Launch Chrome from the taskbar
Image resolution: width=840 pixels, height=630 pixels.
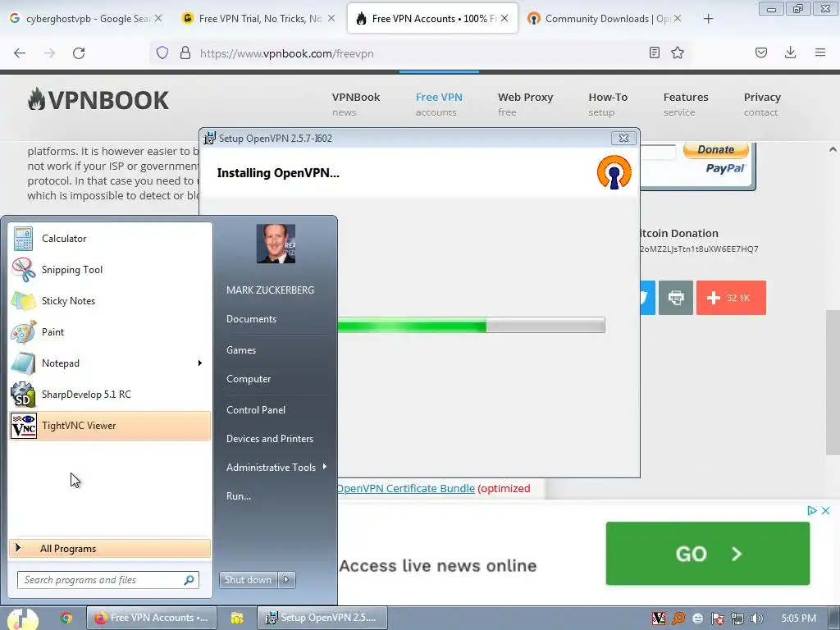tap(66, 618)
